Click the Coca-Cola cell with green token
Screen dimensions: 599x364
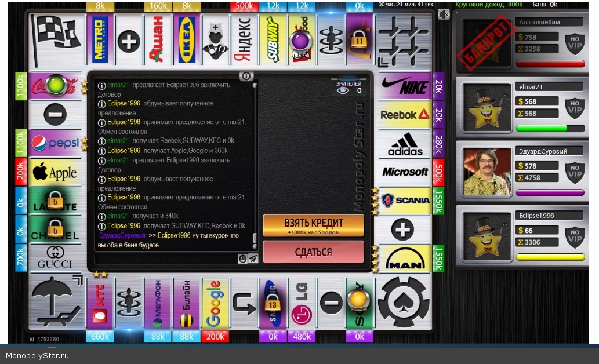(x=55, y=86)
